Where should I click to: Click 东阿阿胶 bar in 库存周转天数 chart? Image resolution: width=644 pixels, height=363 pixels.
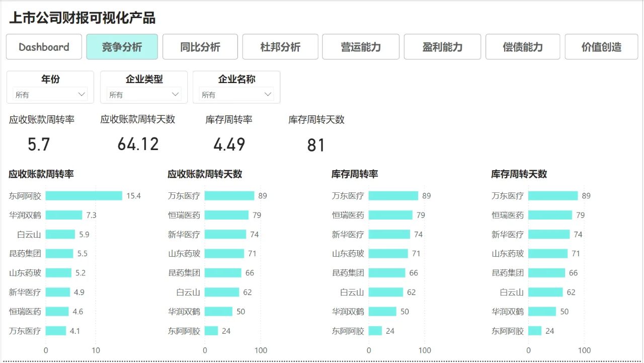[x=535, y=331]
